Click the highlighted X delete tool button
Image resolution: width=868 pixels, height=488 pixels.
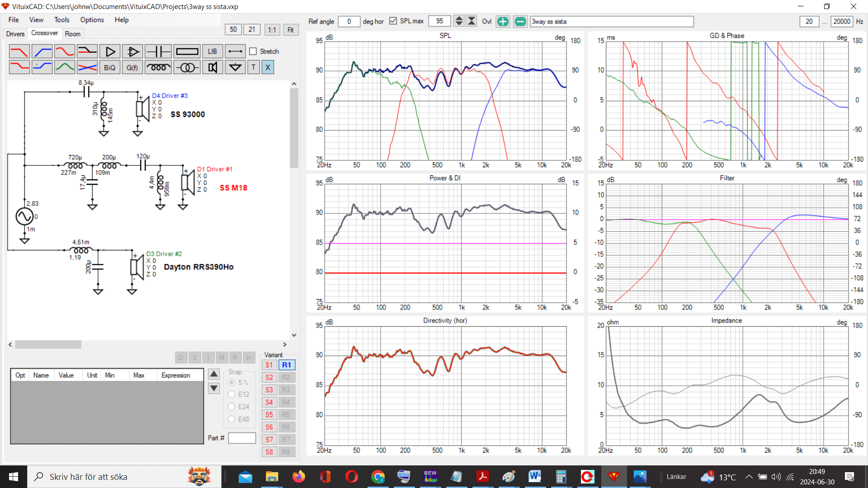coord(268,67)
